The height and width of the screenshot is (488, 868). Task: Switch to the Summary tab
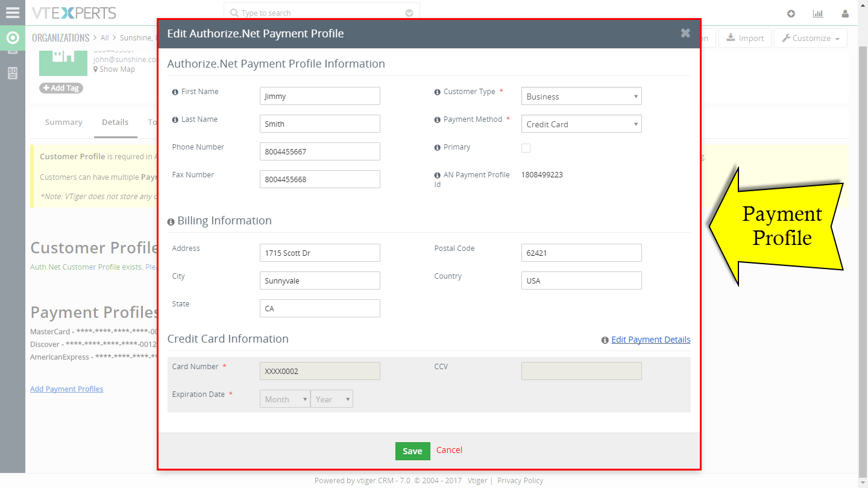coord(63,122)
